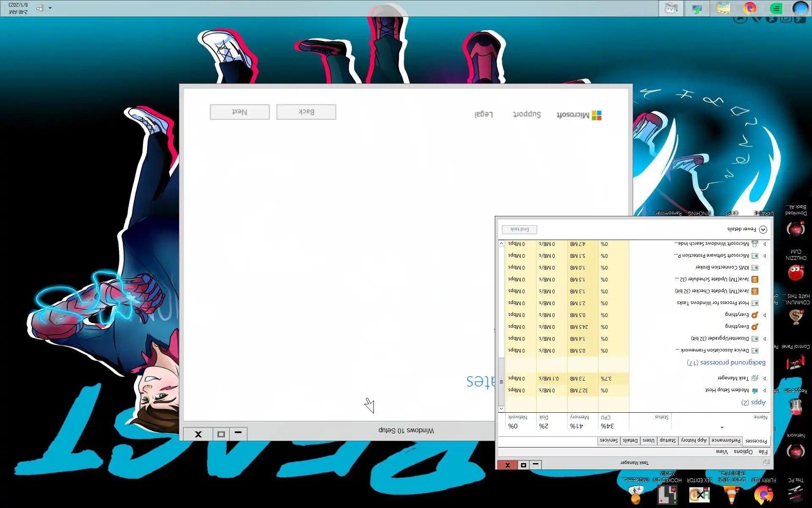Switch to the Performance tab
Screen dimensions: 812x508
pos(726,440)
